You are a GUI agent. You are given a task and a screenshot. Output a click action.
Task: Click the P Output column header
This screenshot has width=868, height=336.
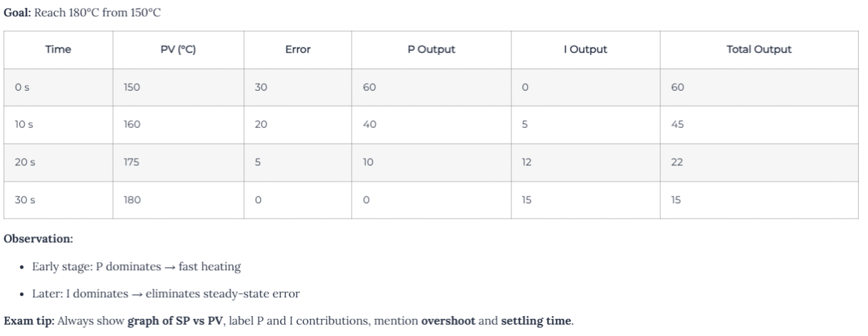[431, 50]
